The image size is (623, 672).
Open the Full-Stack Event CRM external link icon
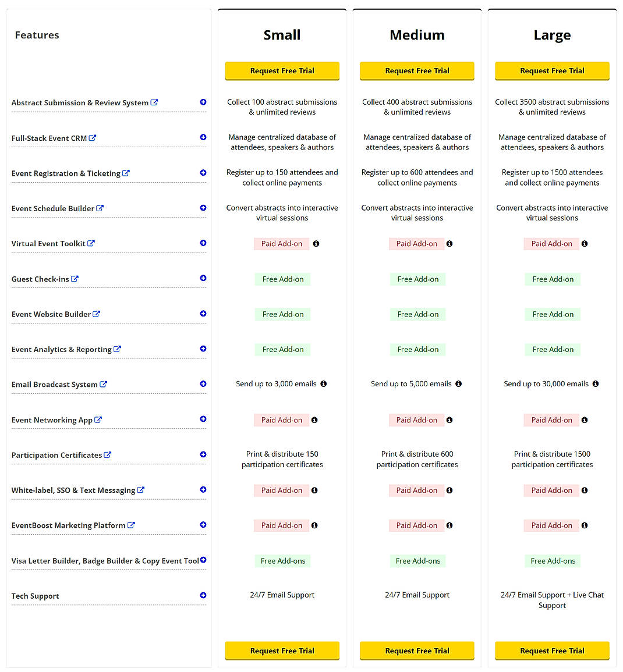[94, 138]
